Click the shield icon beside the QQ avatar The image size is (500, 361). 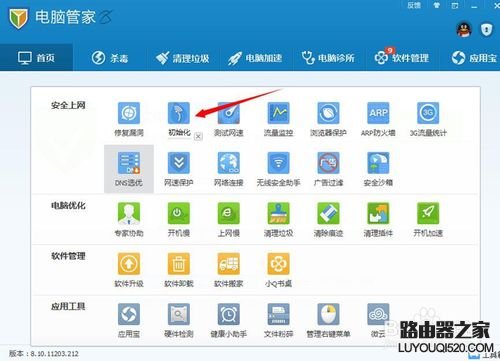(486, 30)
